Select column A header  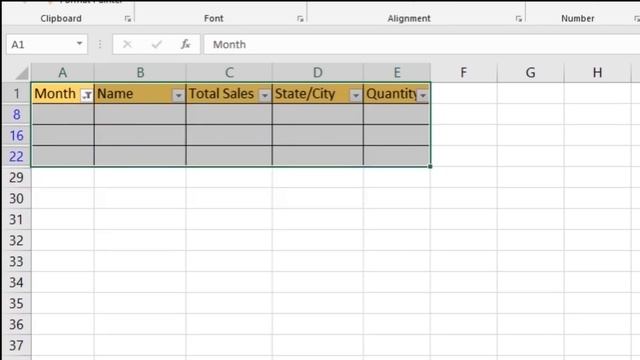62,73
